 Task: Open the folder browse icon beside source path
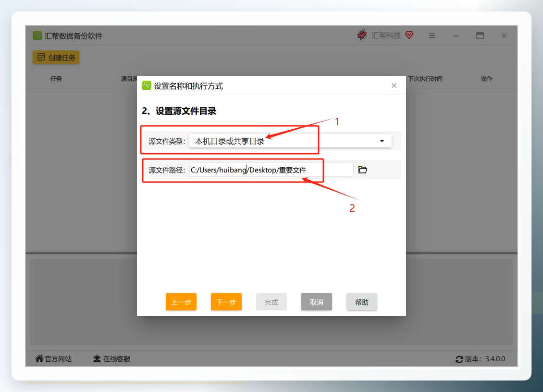363,170
